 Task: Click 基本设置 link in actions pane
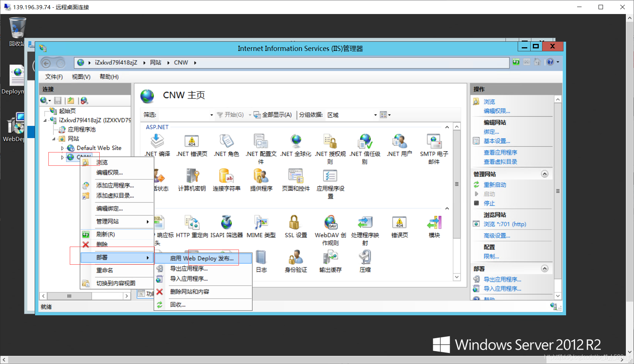pos(497,141)
